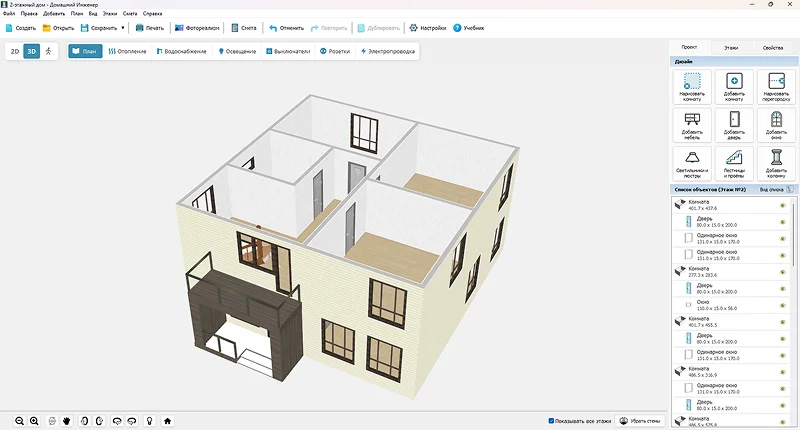Switch to walk-through person view mode
This screenshot has width=800, height=430.
coord(48,50)
